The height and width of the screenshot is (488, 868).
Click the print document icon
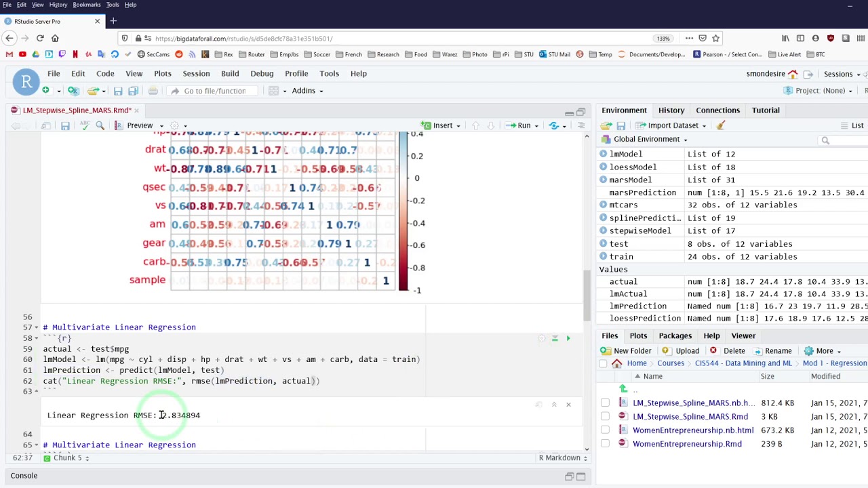153,91
